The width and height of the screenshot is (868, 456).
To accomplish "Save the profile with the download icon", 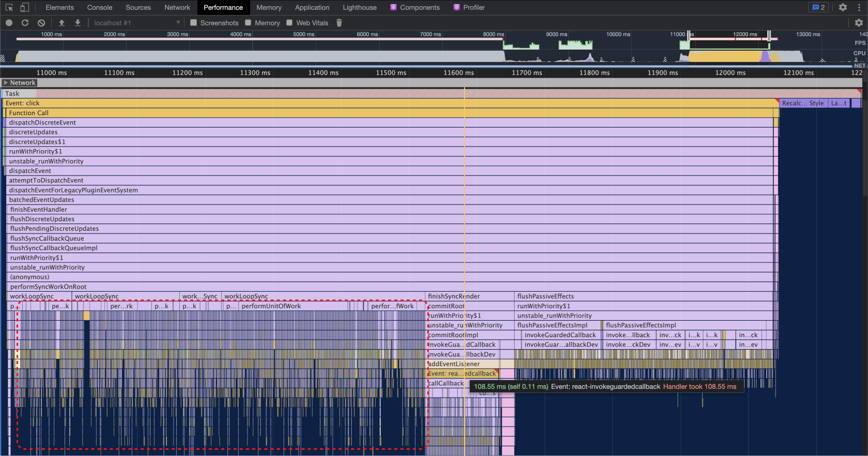I will pos(78,23).
